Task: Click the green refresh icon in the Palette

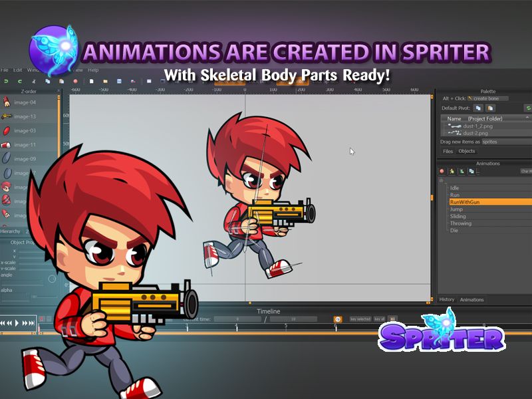Action: pos(528,108)
